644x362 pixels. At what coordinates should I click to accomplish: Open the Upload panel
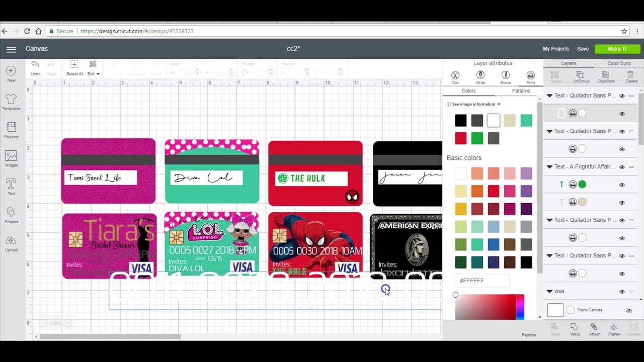11,243
